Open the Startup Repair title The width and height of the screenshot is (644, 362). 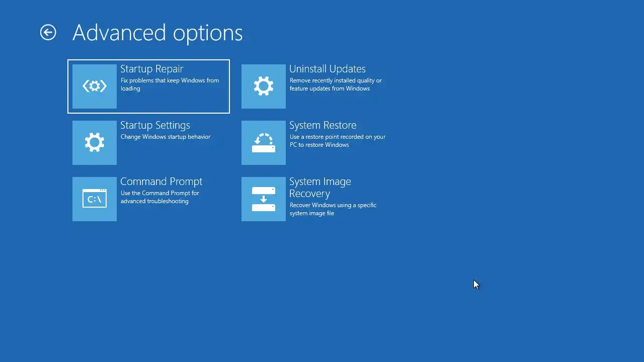pos(152,69)
